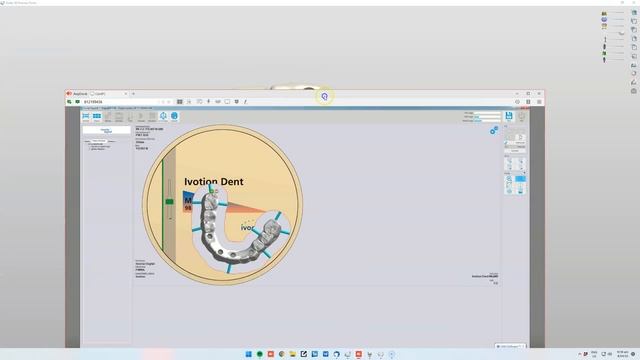The image size is (640, 360).
Task: Select the highlighted blue tile in right panel
Action: point(520,179)
